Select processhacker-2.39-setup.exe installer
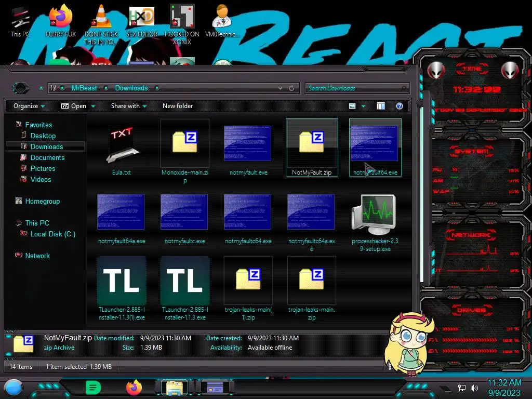The image size is (532, 399). (x=375, y=223)
